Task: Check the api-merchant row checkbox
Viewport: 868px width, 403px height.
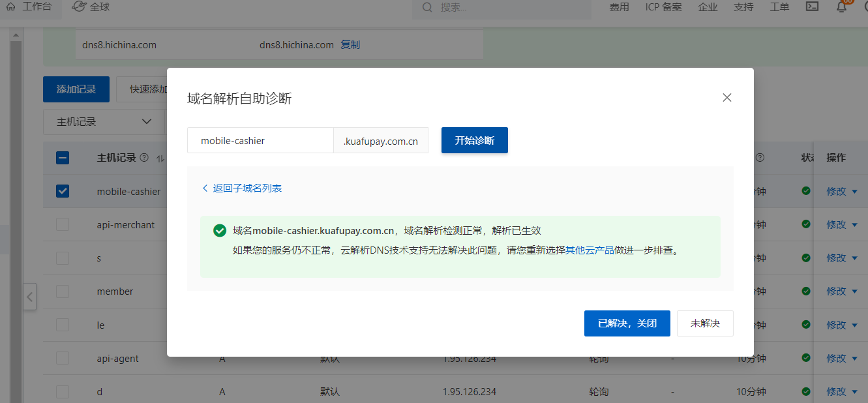Action: pos(63,224)
